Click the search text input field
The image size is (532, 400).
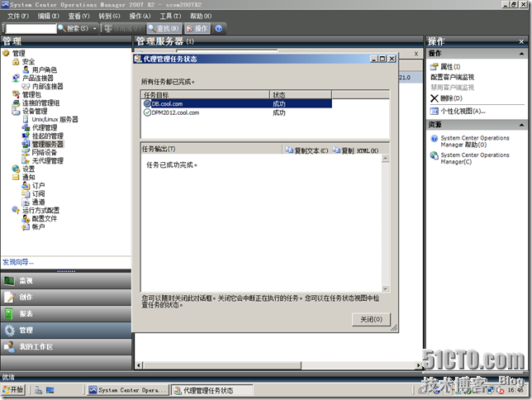pyautogui.click(x=31, y=29)
